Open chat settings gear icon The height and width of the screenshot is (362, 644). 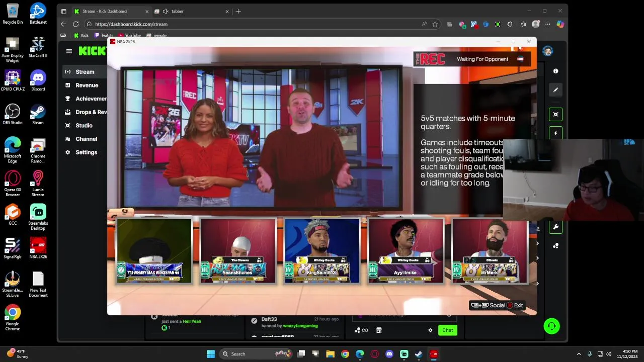430,330
